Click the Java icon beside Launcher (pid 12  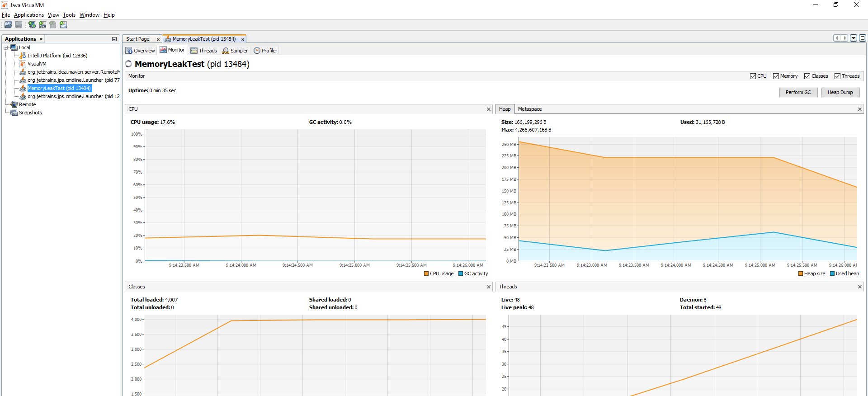(x=23, y=96)
